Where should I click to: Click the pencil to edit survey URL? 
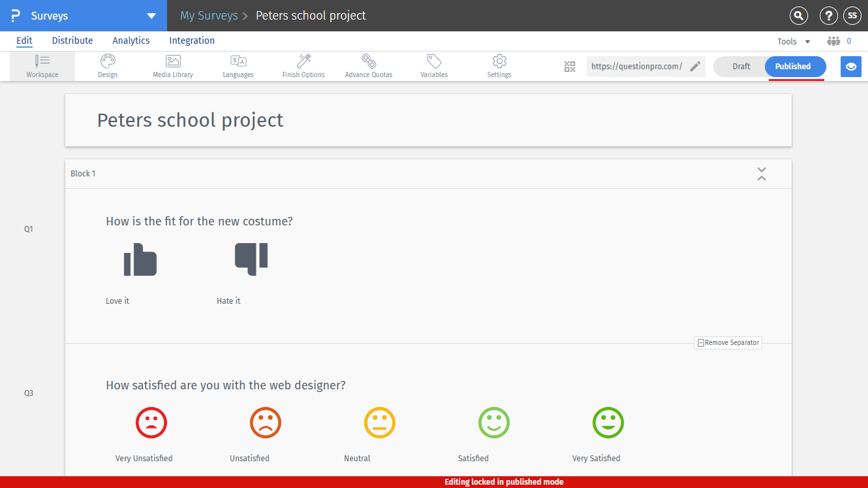[x=695, y=67]
